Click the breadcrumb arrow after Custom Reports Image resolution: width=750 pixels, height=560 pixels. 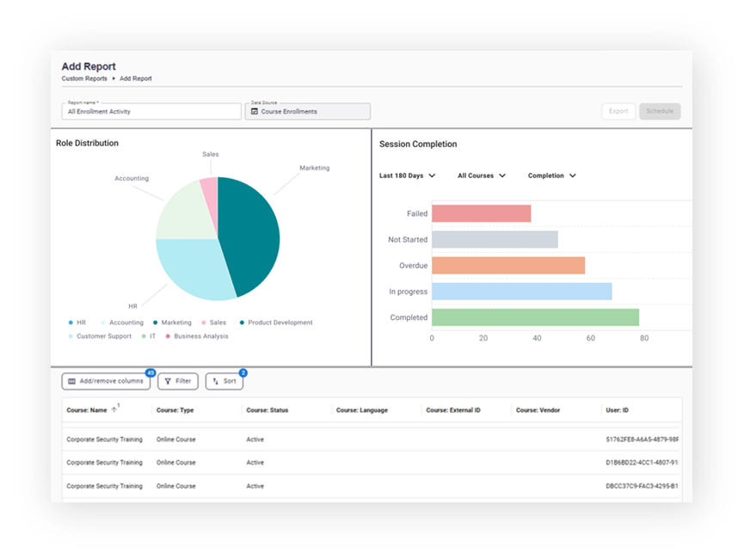pos(114,78)
